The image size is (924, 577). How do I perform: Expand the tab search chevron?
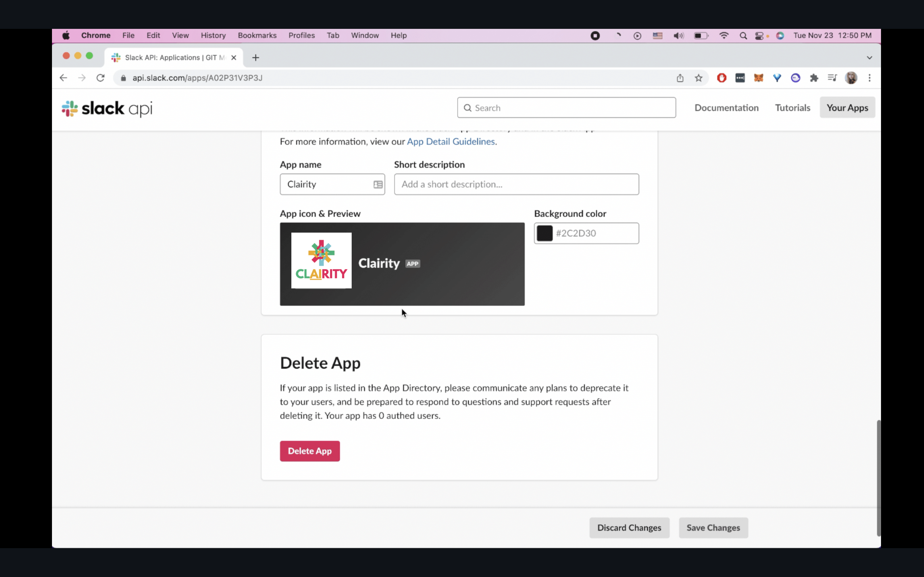(x=869, y=58)
